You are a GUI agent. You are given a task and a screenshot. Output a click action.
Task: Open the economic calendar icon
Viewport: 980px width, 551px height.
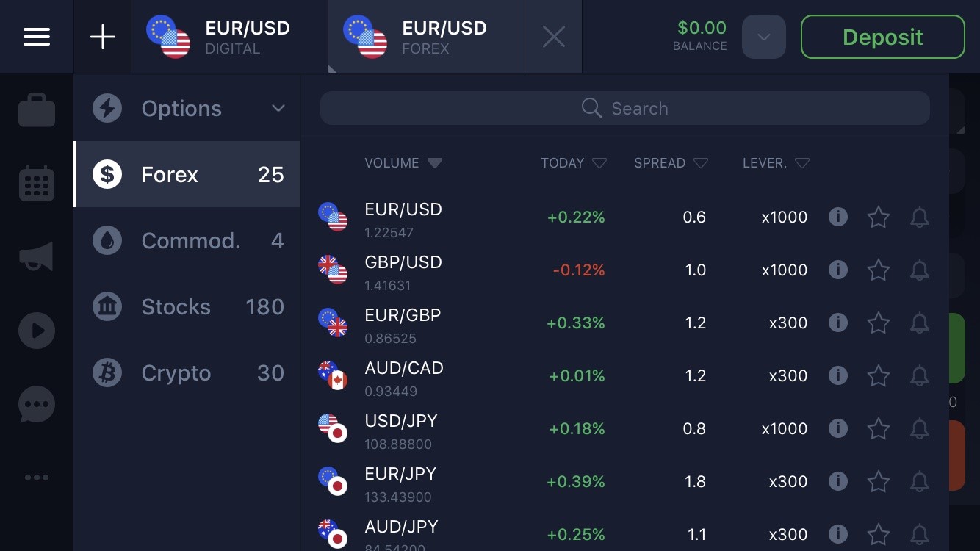(37, 184)
